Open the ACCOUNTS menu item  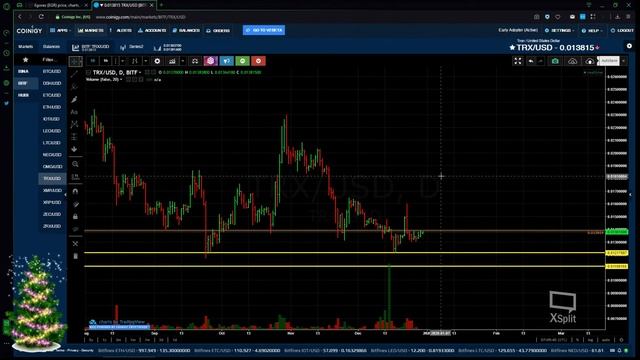[x=152, y=30]
